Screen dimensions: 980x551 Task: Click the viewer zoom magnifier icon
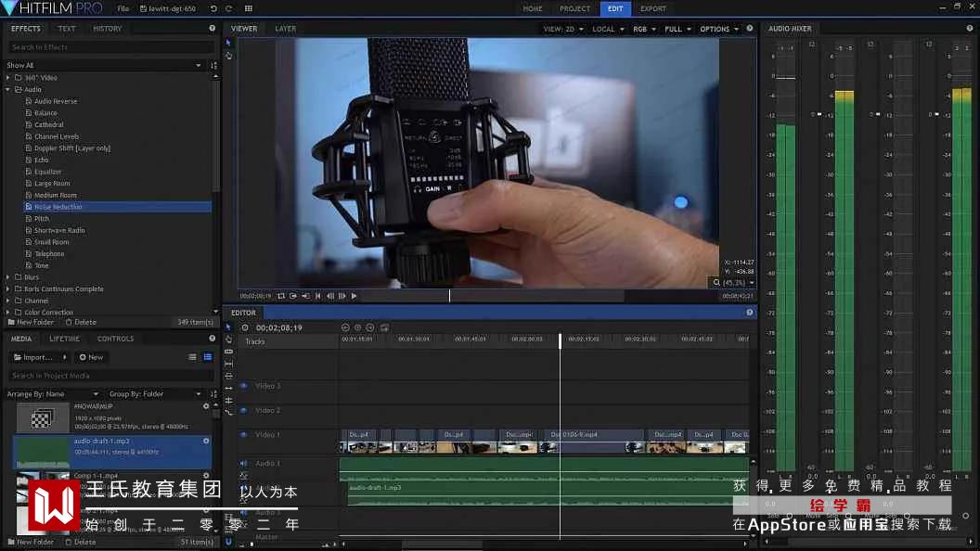click(716, 282)
